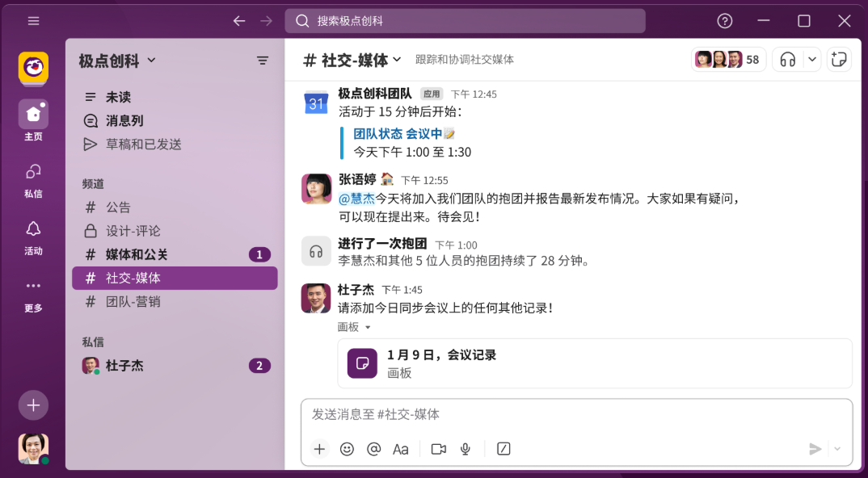Start a huddle with the headphones icon
Screen dimensions: 868x478
pos(788,59)
